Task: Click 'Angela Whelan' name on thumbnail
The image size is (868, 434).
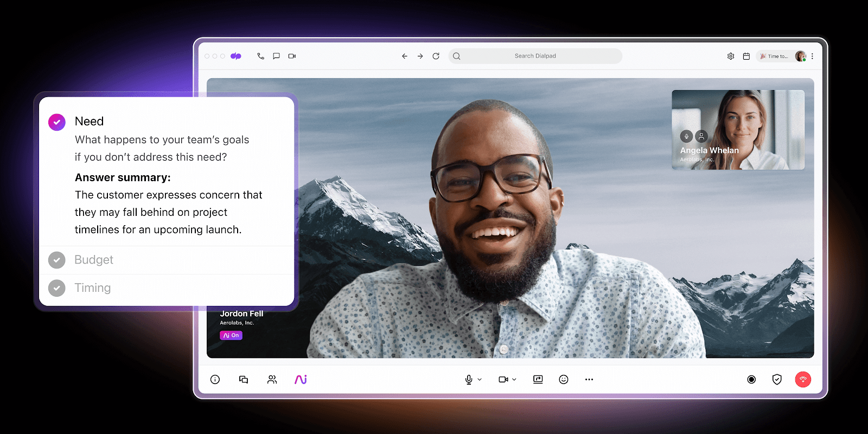Action: click(710, 150)
